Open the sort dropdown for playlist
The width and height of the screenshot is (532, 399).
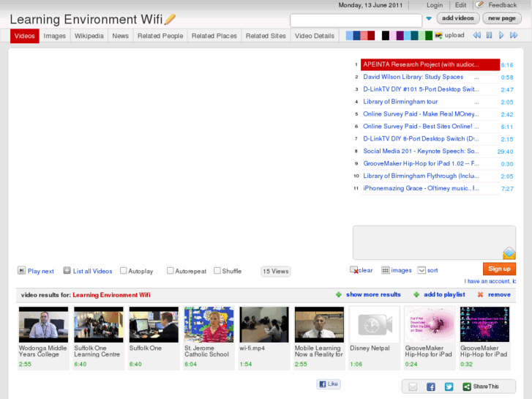click(422, 270)
